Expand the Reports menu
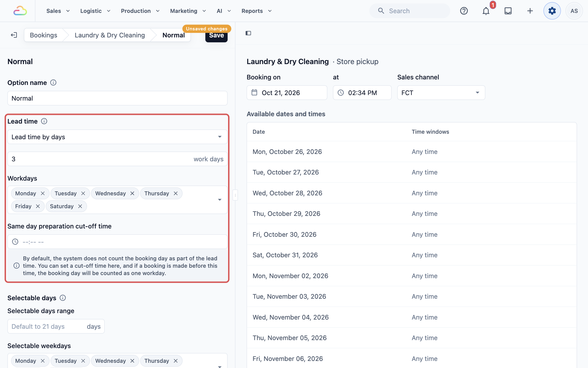 point(257,11)
